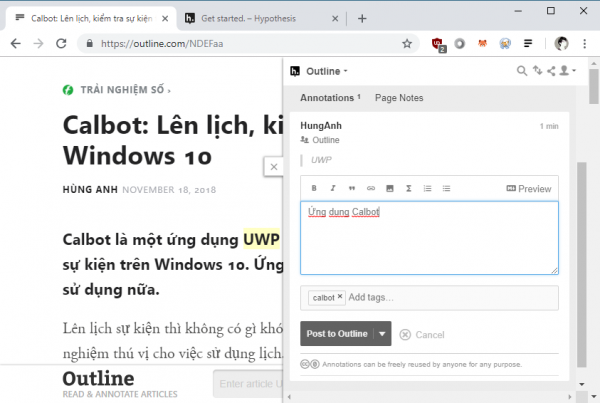Switch to Get started – Hypothesis tab
Viewport: 600px width, 403px height.
260,18
